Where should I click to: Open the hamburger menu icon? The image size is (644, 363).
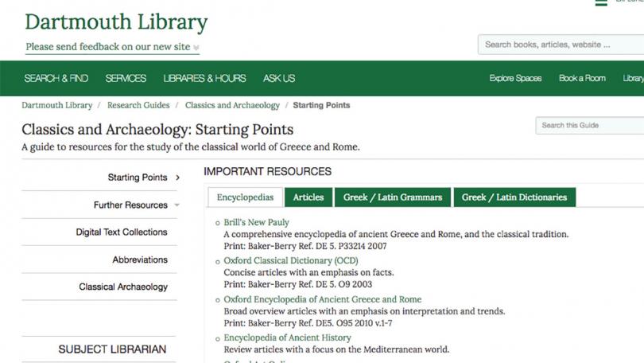coord(601,2)
